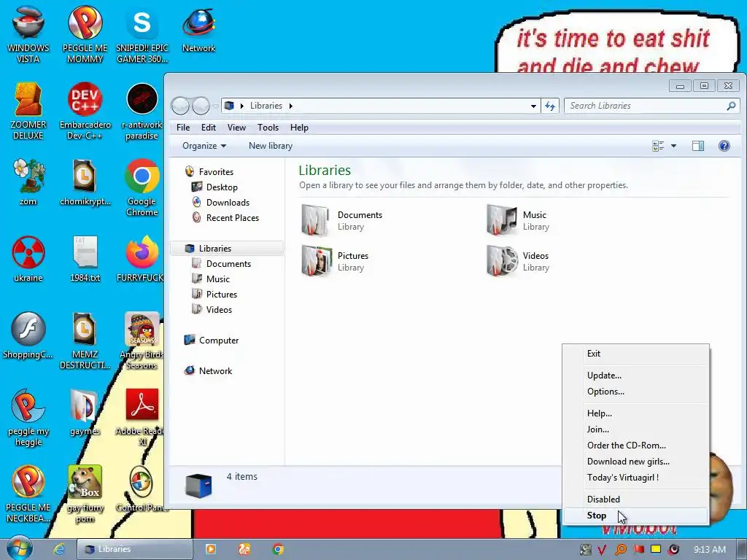Screen dimensions: 747x560
Task: Click the red V tray icon
Action: 602,550
